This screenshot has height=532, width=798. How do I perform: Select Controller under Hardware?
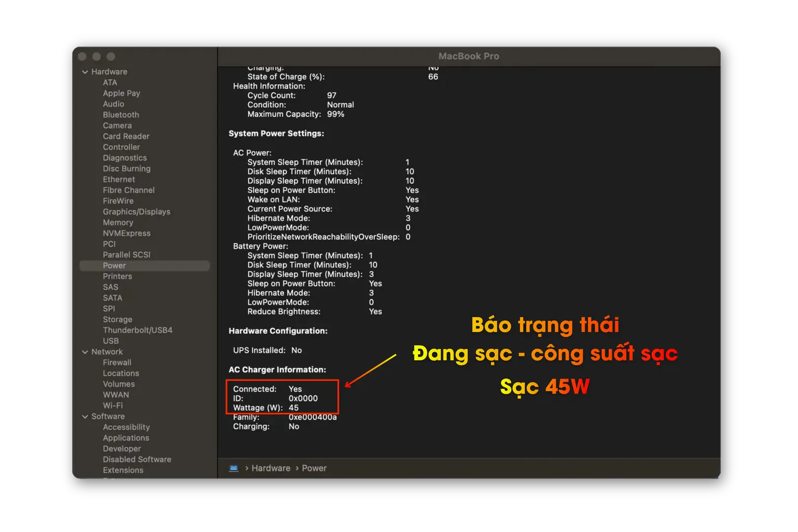tap(121, 147)
